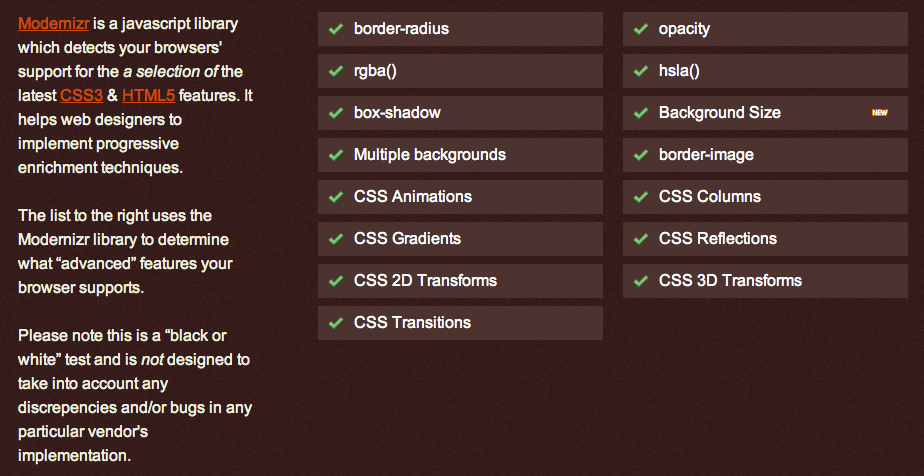Click the checkmark beside border-image

pyautogui.click(x=641, y=155)
